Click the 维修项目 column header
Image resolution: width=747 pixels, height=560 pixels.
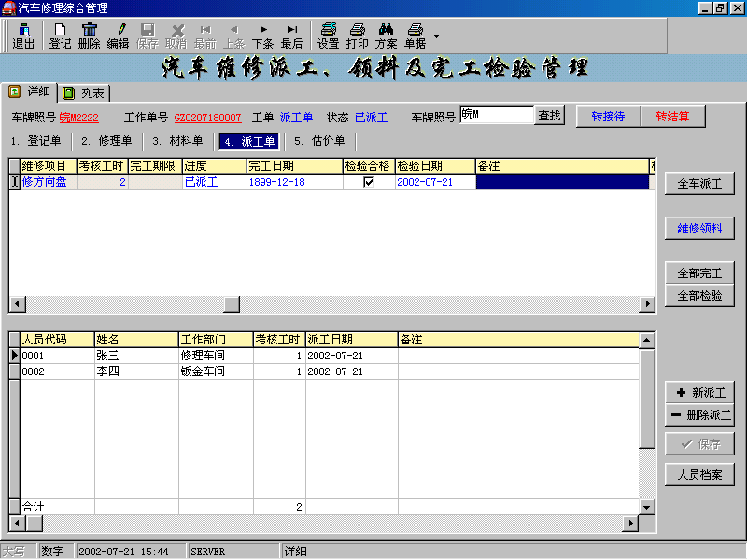click(x=49, y=166)
